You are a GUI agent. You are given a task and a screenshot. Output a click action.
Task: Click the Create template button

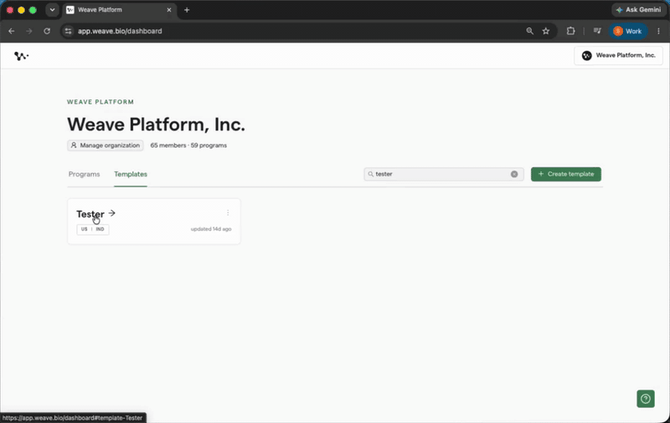coord(566,174)
